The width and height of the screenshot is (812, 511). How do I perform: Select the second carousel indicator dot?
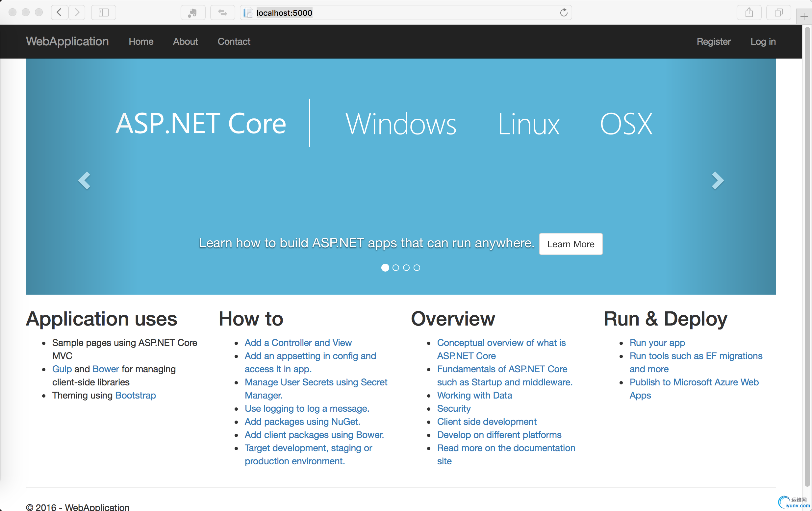point(396,267)
